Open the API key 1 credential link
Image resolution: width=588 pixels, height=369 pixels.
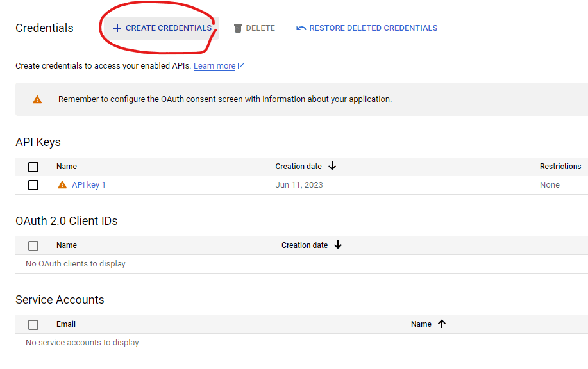[x=88, y=184]
